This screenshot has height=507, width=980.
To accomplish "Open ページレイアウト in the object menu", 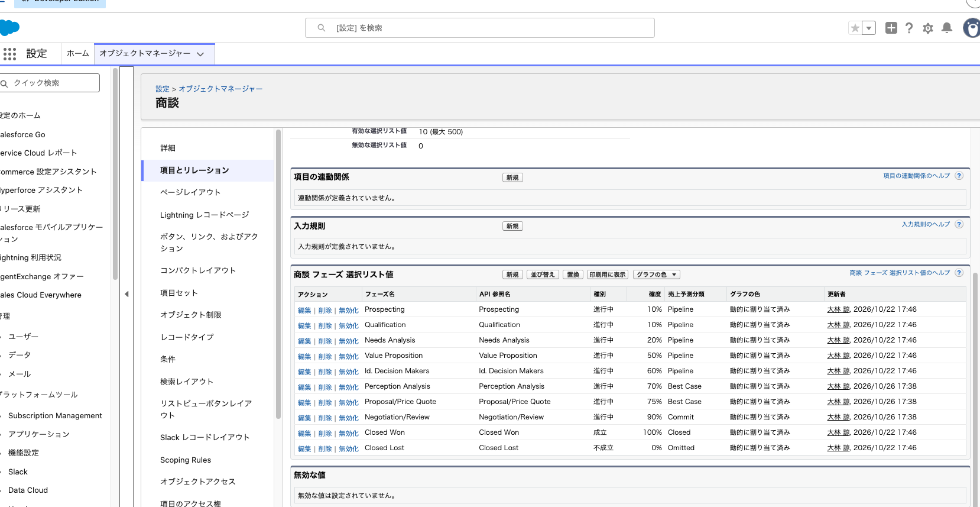I will tap(190, 192).
